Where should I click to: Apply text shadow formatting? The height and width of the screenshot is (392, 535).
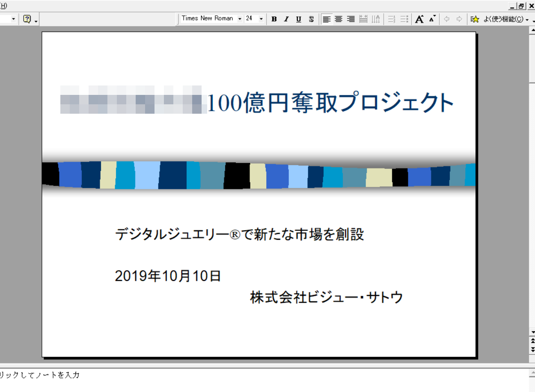(x=311, y=19)
